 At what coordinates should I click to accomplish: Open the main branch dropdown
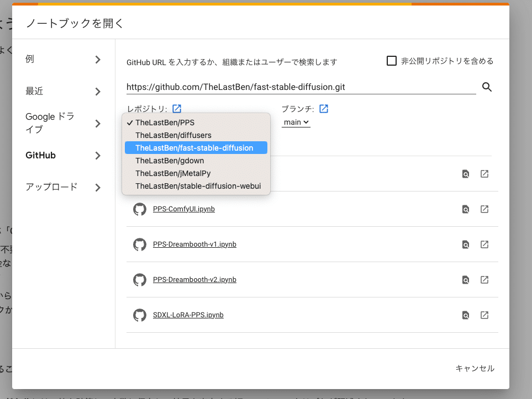[x=296, y=122]
